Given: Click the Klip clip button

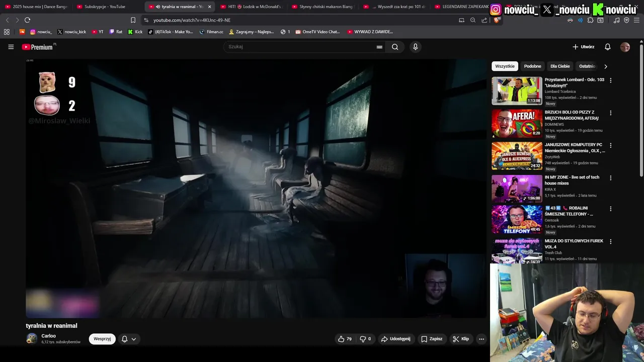Looking at the screenshot, I should pos(461,339).
